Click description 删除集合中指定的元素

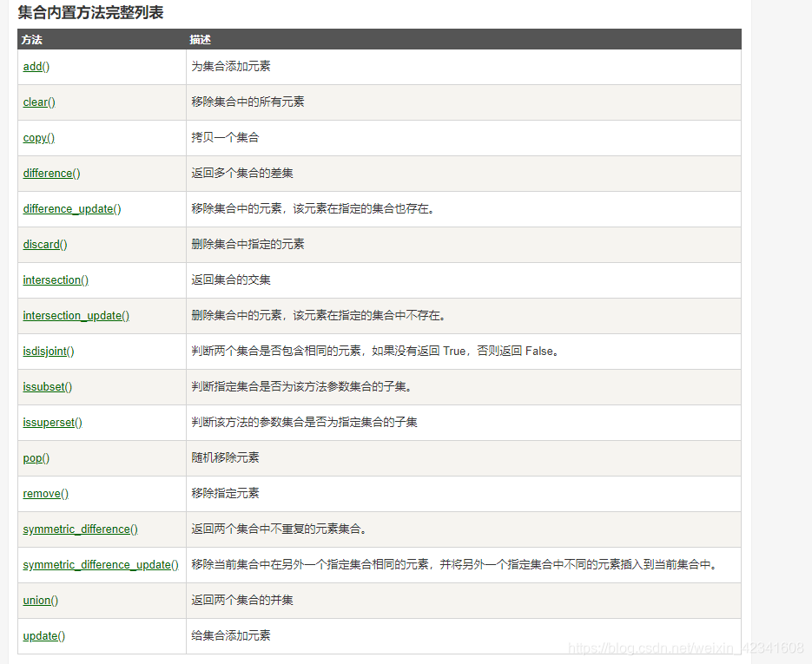coord(248,244)
